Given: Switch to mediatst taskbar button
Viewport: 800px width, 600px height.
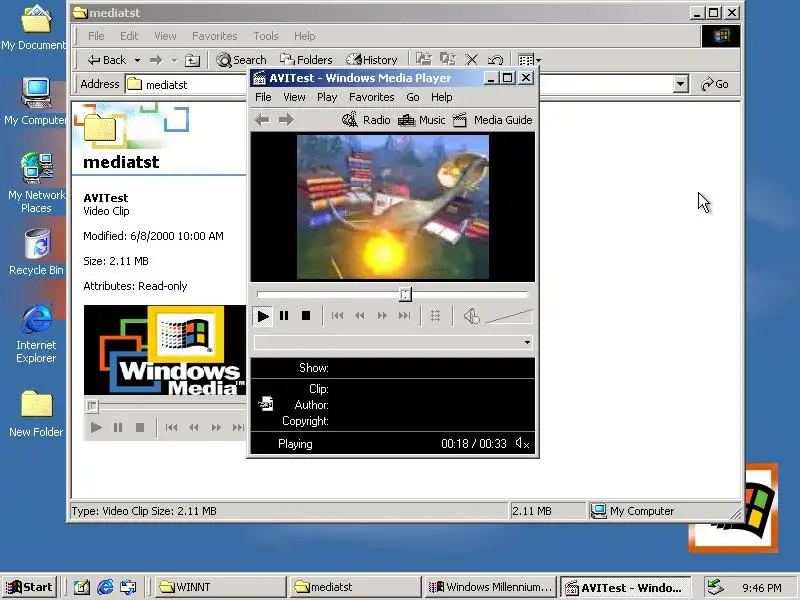Looking at the screenshot, I should [x=355, y=587].
